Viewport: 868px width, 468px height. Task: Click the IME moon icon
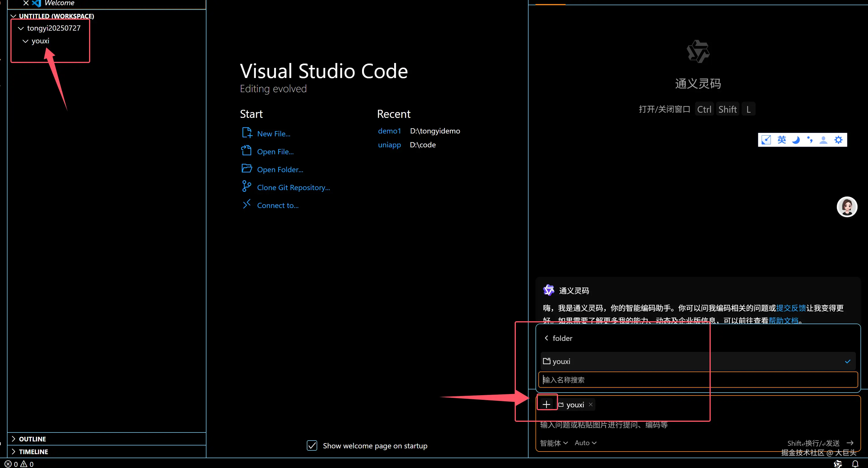tap(796, 140)
